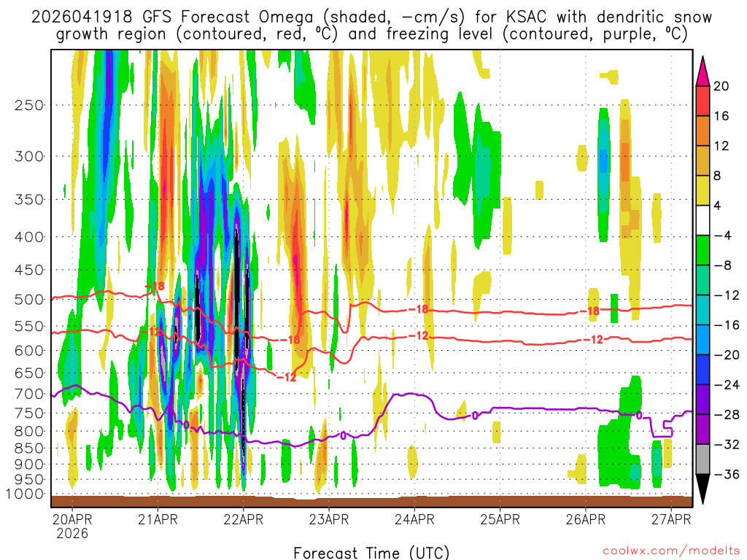The image size is (747, 560).
Task: Click the 20APR 2026 date label
Action: click(72, 526)
